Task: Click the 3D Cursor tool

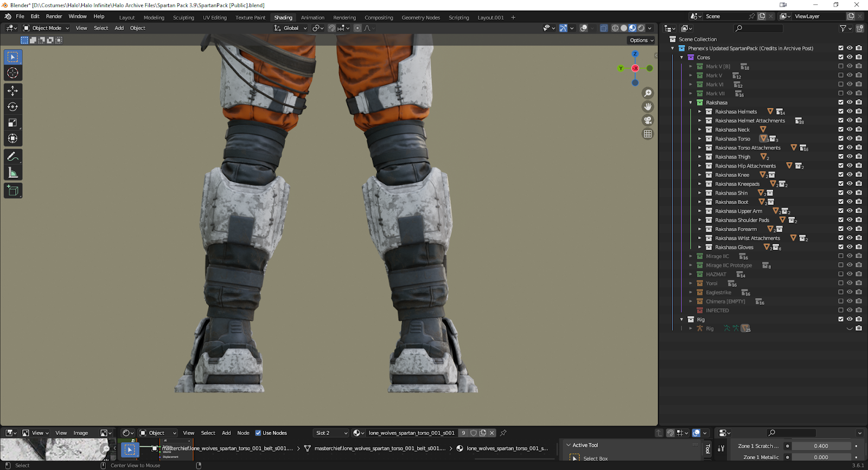Action: point(12,73)
